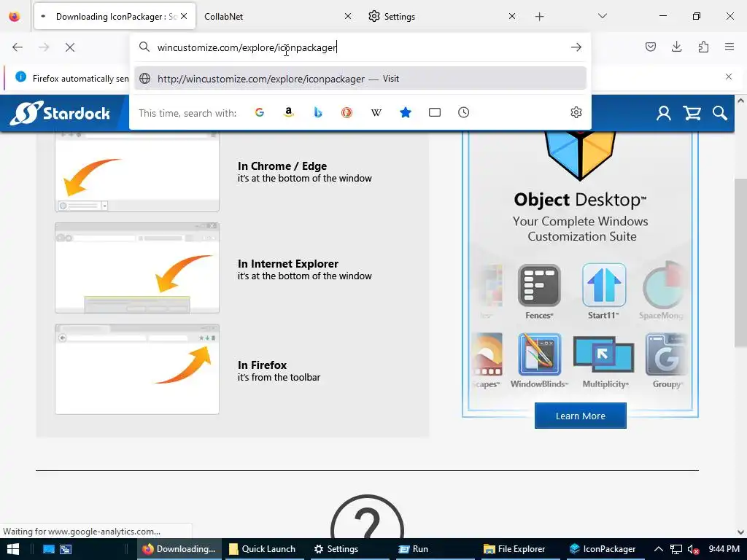Click 'In Firefox' heading text
This screenshot has width=747, height=560.
click(262, 365)
